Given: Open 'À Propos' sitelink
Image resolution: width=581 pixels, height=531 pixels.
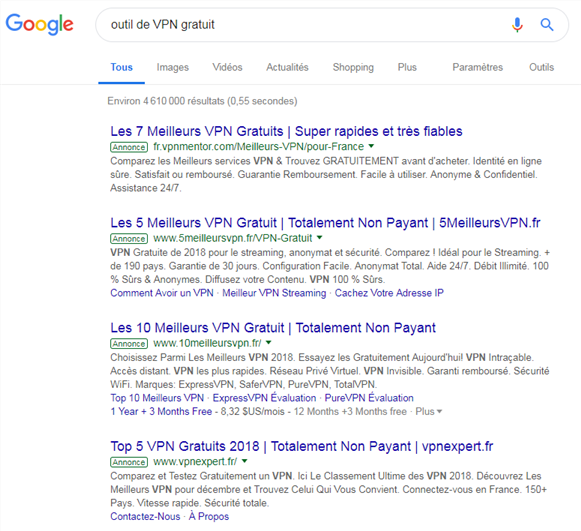Looking at the screenshot, I should pos(209,517).
